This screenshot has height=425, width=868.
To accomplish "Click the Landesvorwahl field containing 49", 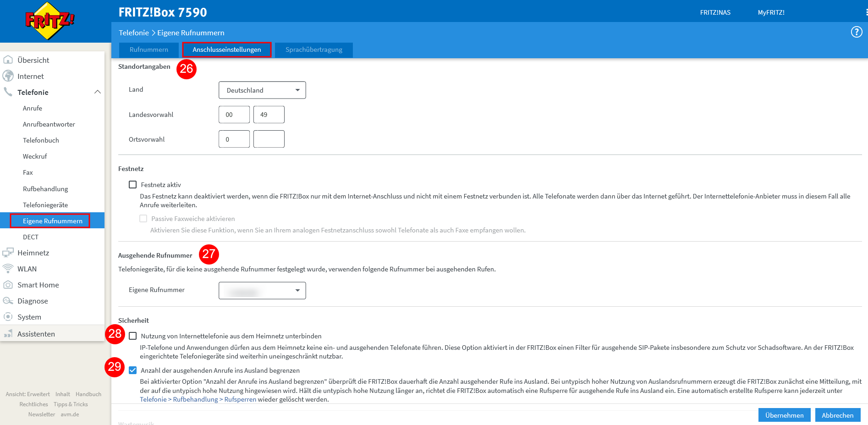I will point(269,115).
